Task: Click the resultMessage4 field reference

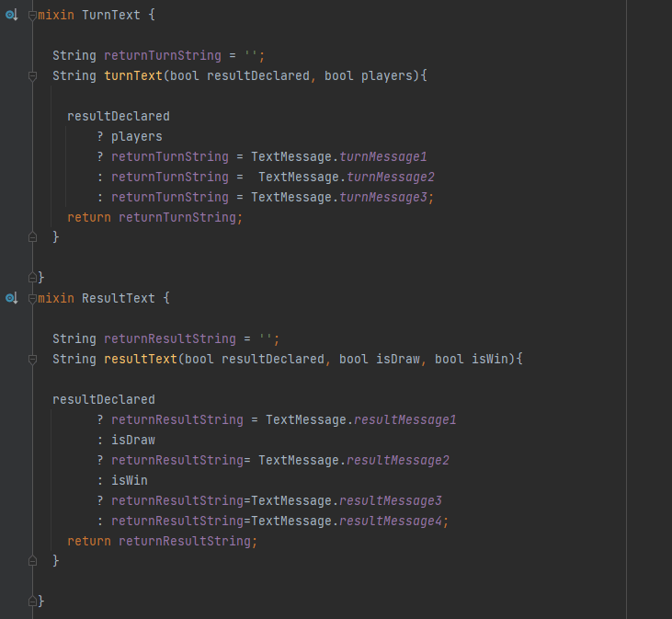Action: pos(391,521)
